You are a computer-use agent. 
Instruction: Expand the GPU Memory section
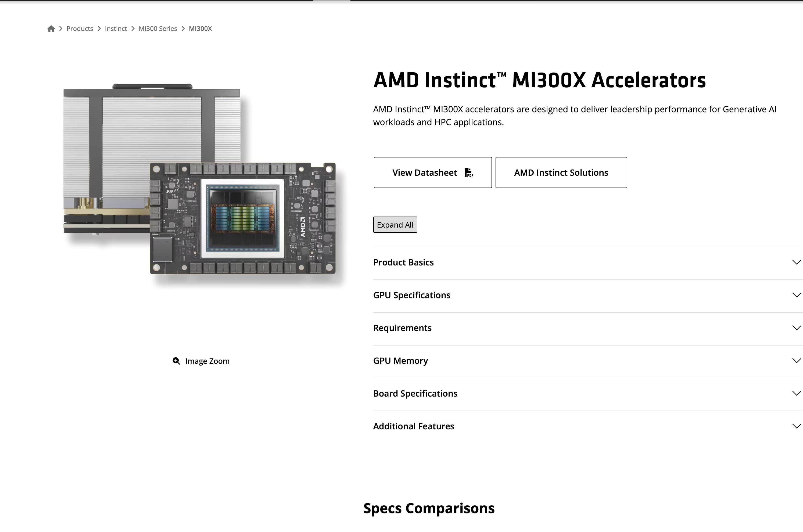pyautogui.click(x=588, y=361)
